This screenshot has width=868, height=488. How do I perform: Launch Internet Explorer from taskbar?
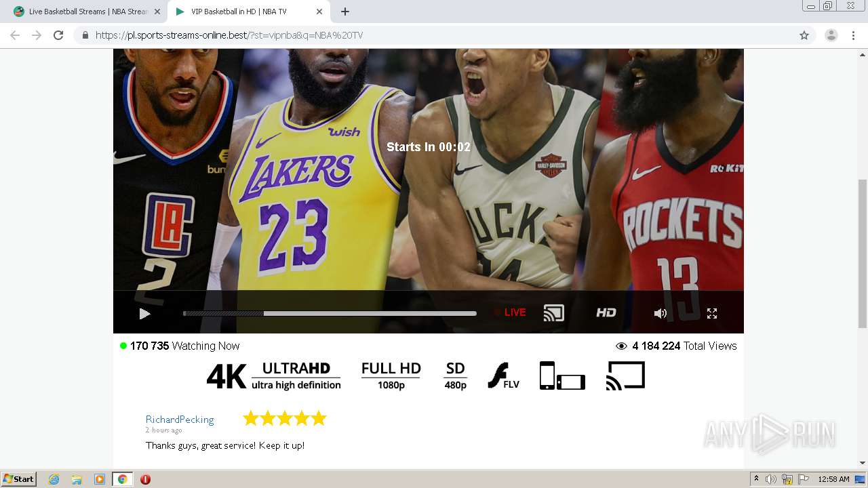54,479
